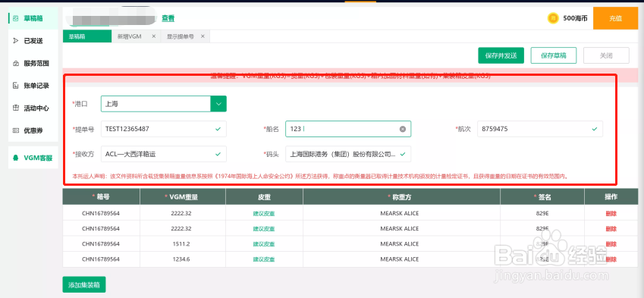Click the 保存草稿 button

[553, 55]
